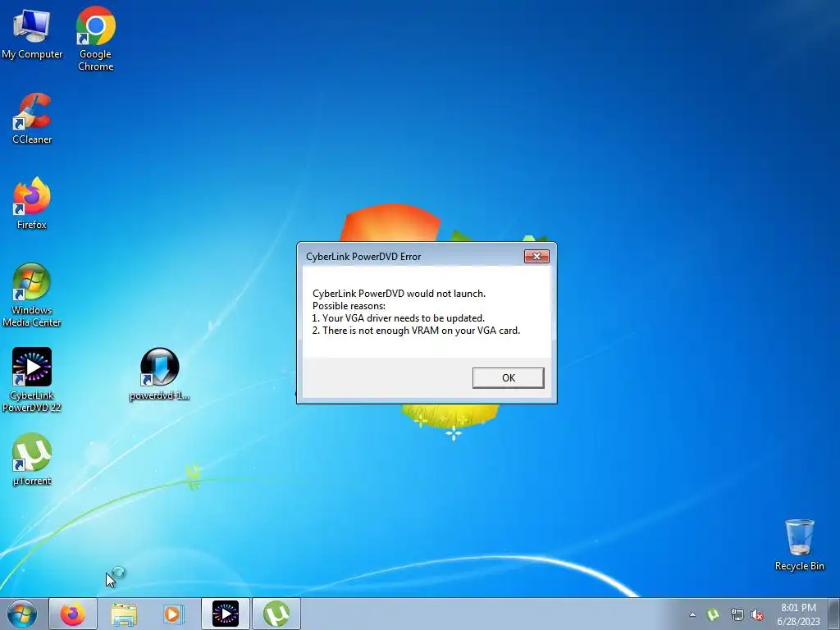The height and width of the screenshot is (630, 840).
Task: Open Firefox from the taskbar
Action: point(73,614)
